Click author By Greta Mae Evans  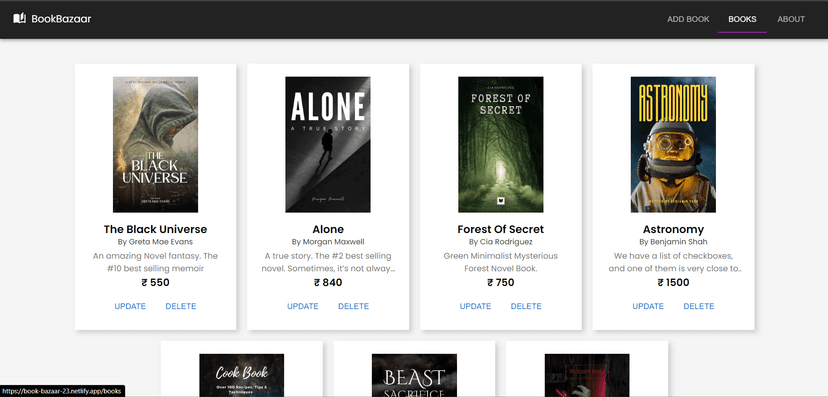click(155, 242)
